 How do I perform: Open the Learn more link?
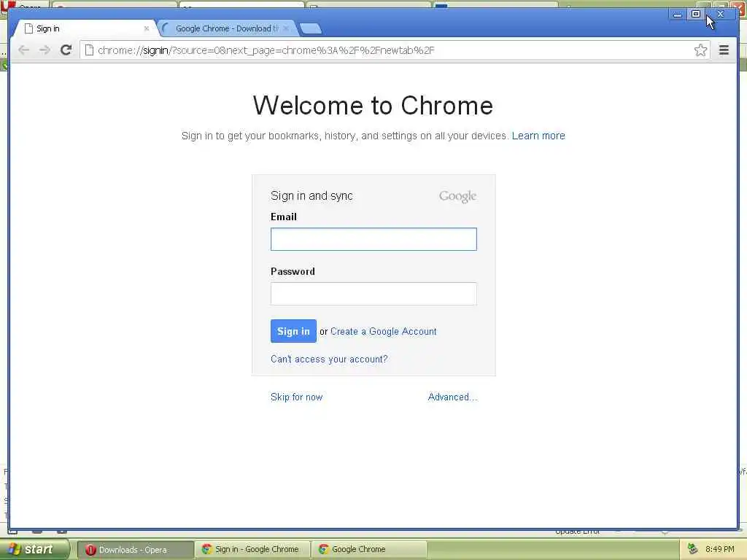[x=538, y=136]
